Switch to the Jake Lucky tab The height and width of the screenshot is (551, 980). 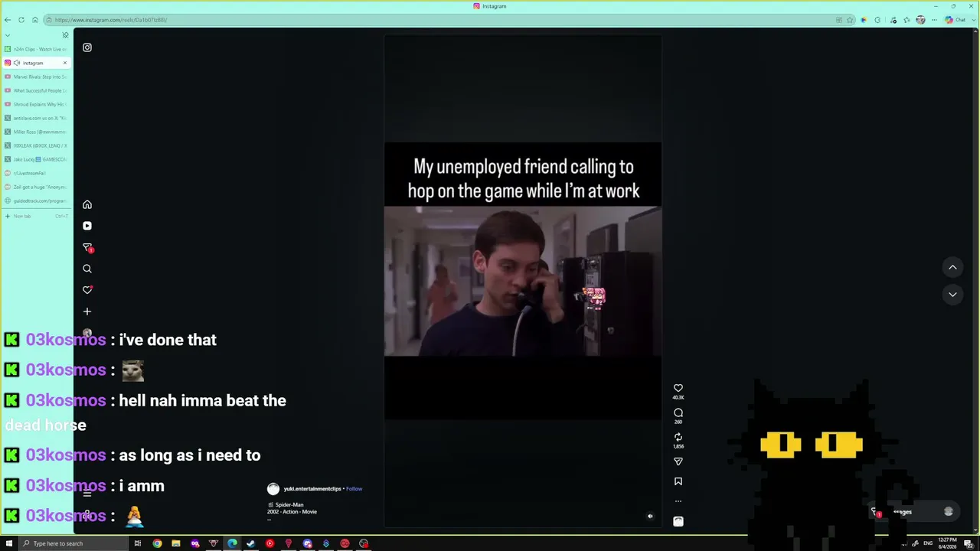(37, 159)
